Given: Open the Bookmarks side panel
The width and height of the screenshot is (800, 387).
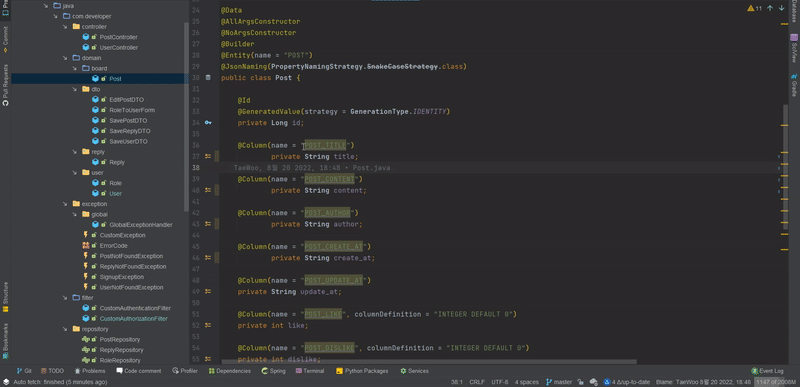Looking at the screenshot, I should pyautogui.click(x=5, y=340).
